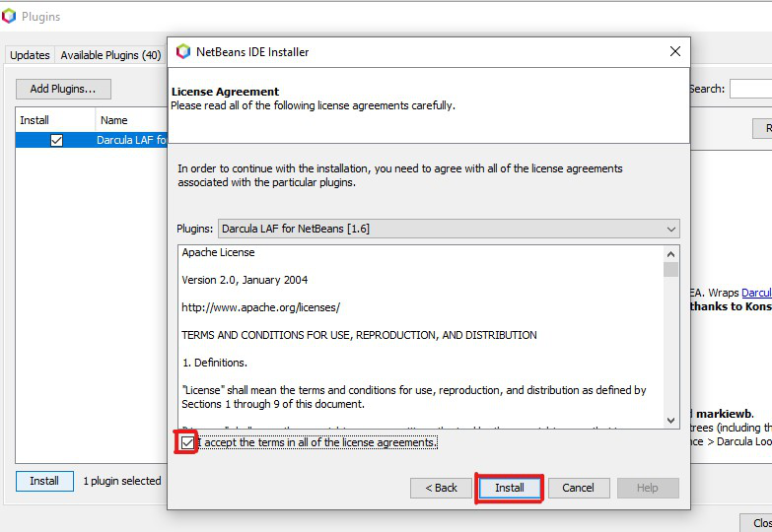This screenshot has width=772, height=532.
Task: Click the Apache license URL text
Action: click(x=260, y=307)
